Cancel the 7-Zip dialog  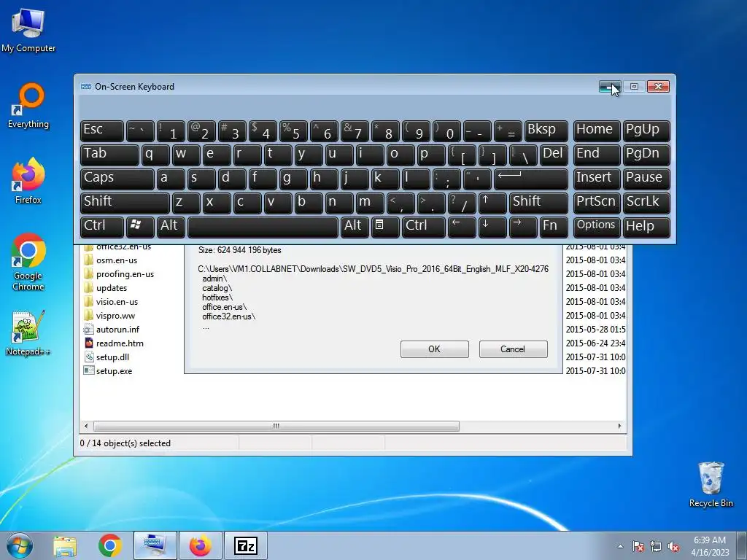click(513, 349)
